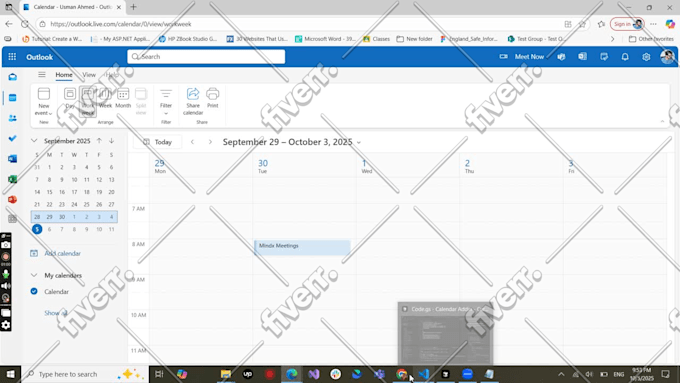This screenshot has width=680, height=383.
Task: Open a new browser tab
Action: pos(134,7)
